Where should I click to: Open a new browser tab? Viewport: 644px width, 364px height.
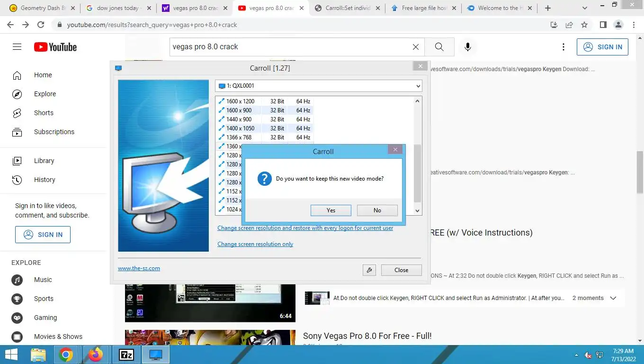[548, 8]
